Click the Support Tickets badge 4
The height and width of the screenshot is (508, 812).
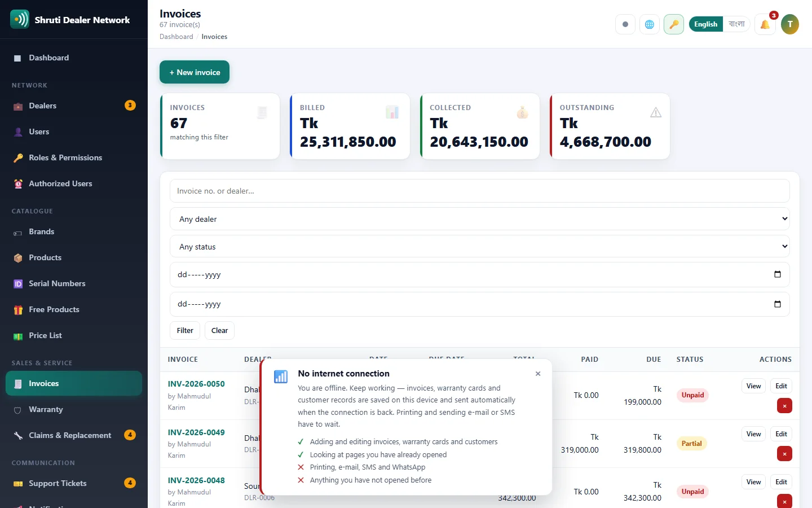(130, 483)
